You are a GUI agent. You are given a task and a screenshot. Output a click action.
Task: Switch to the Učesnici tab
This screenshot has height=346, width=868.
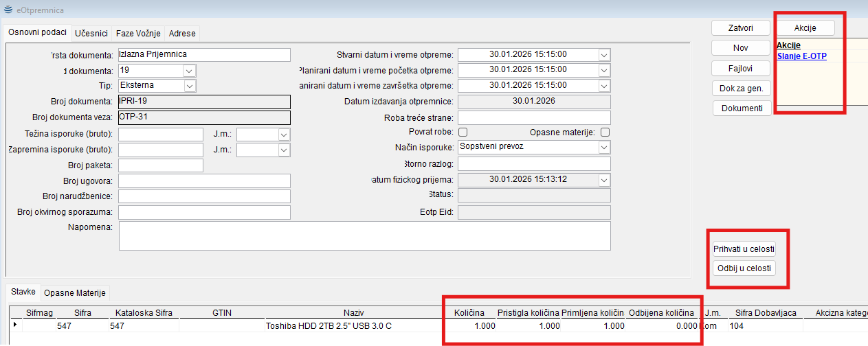(x=91, y=33)
